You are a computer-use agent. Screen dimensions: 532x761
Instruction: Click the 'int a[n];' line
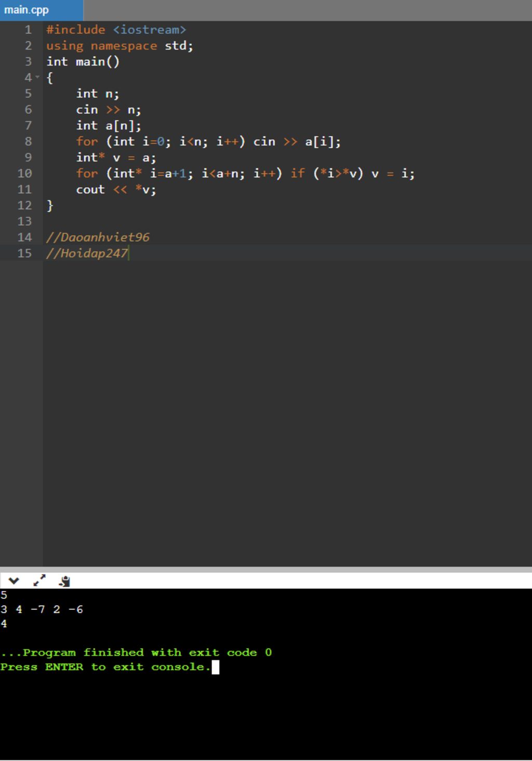(x=108, y=125)
